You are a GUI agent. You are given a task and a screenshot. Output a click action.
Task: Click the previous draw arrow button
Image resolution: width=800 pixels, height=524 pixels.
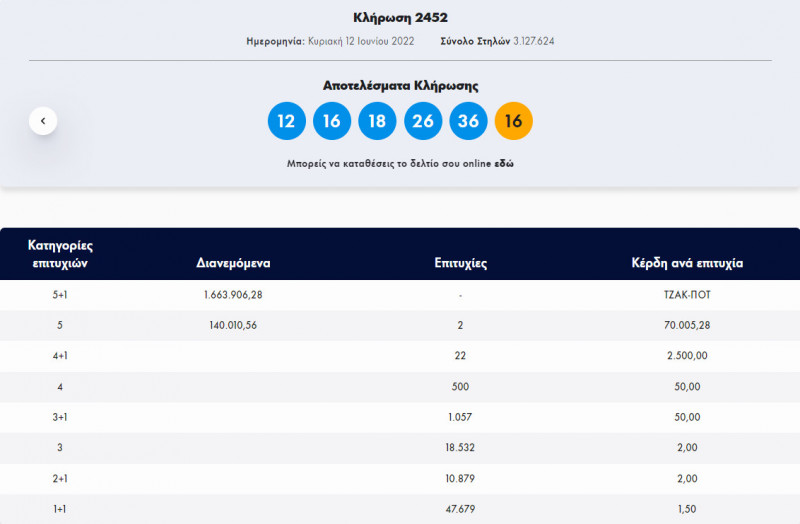43,121
